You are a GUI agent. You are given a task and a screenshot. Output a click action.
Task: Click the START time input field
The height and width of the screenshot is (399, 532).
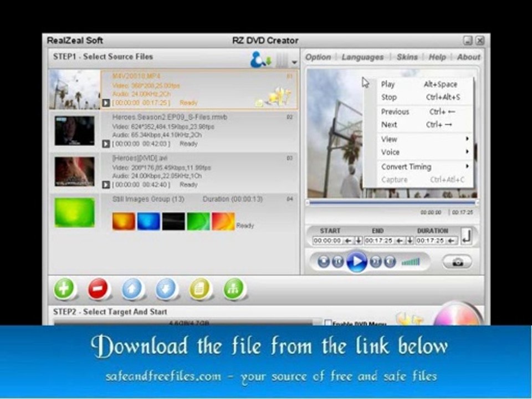coord(328,241)
